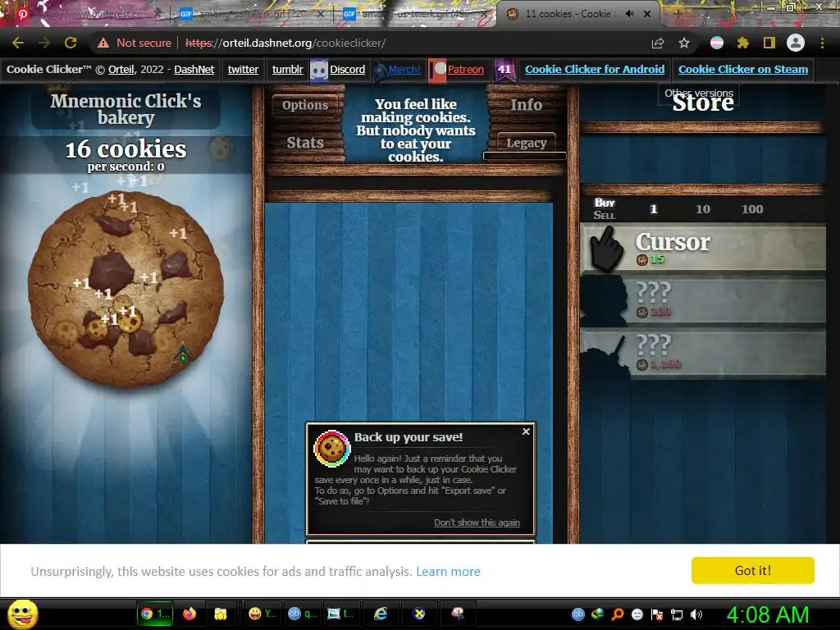840x630 pixels.
Task: Click the Patreon logo icon
Action: click(437, 71)
